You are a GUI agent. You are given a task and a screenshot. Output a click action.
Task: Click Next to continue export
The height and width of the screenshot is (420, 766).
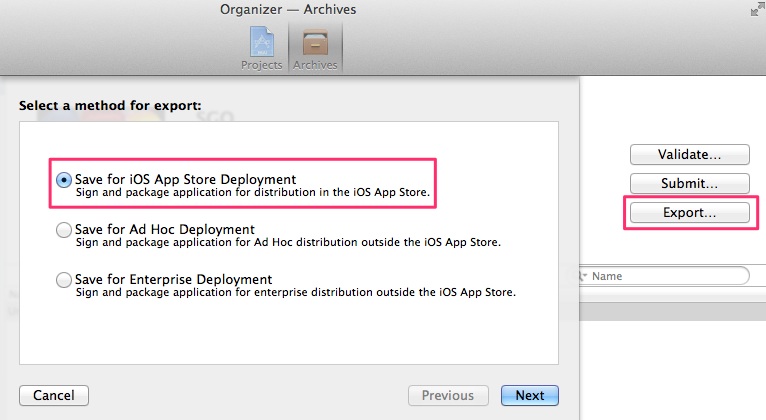(x=530, y=395)
